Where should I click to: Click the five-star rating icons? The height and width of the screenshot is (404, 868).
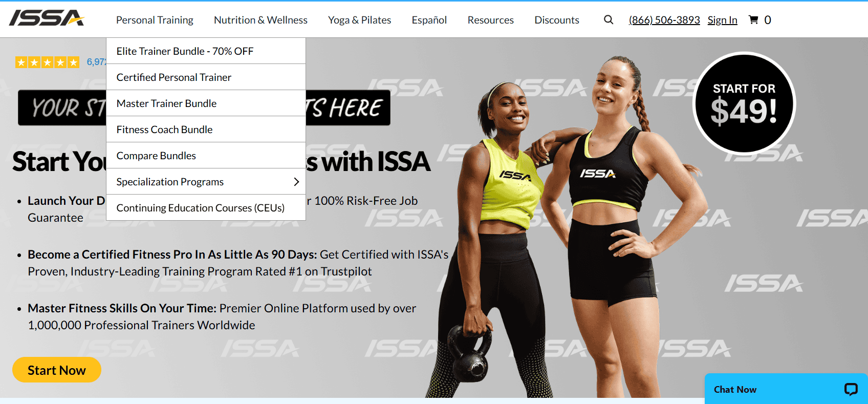[47, 62]
